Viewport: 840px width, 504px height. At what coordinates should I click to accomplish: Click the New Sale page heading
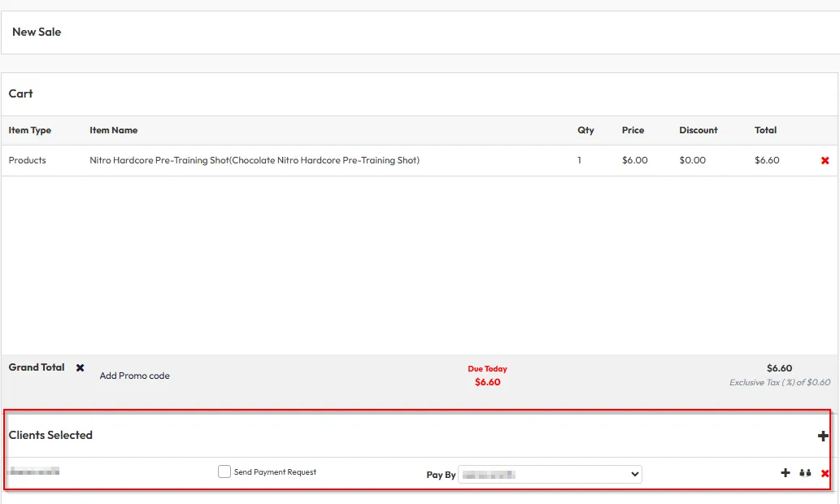pos(37,32)
